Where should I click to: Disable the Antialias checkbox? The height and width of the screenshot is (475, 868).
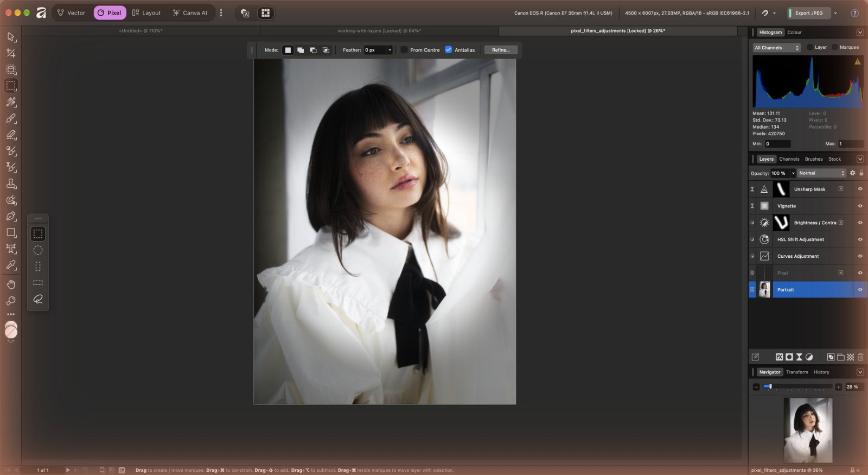click(x=449, y=50)
